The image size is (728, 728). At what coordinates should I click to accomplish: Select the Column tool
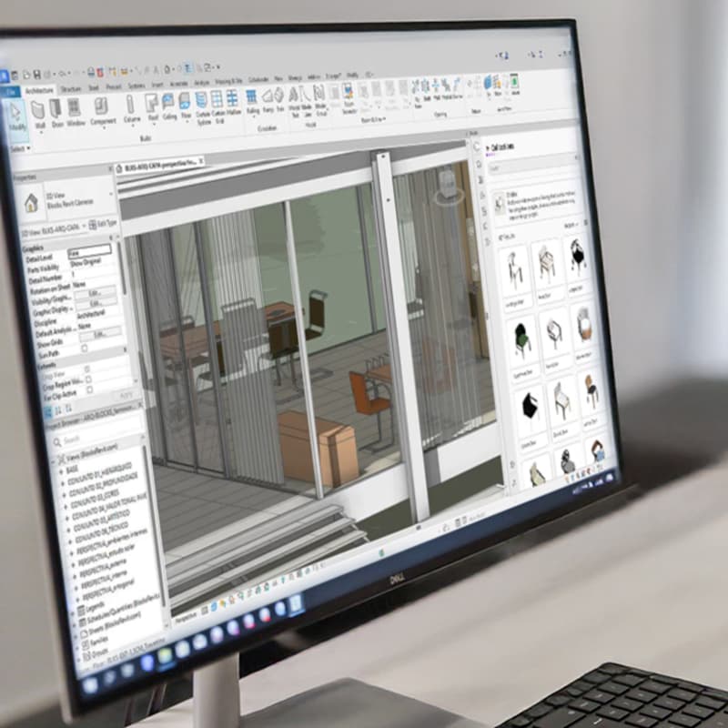click(x=131, y=109)
